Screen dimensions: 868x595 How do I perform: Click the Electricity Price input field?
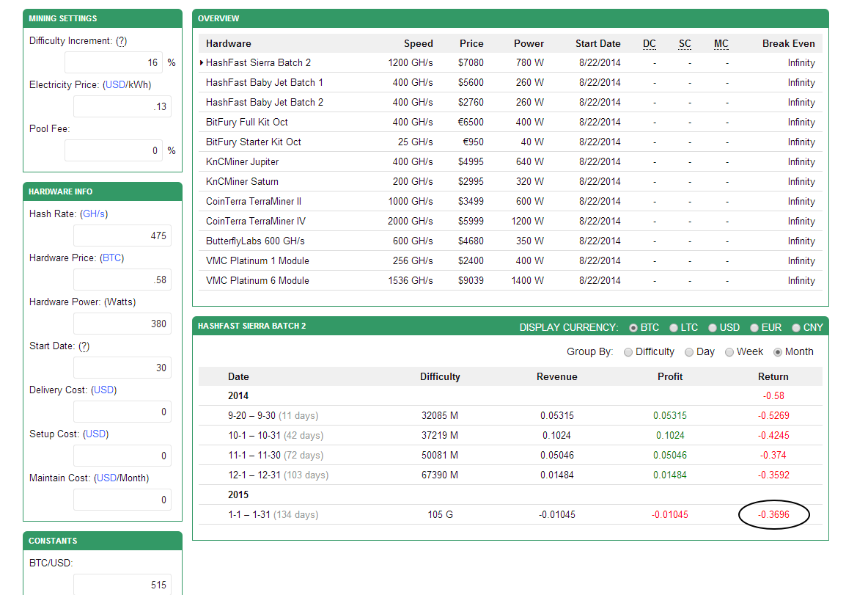(122, 106)
